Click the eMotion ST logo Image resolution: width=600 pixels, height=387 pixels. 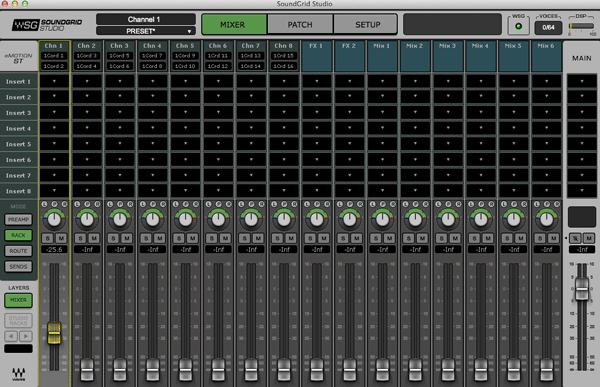coord(18,58)
